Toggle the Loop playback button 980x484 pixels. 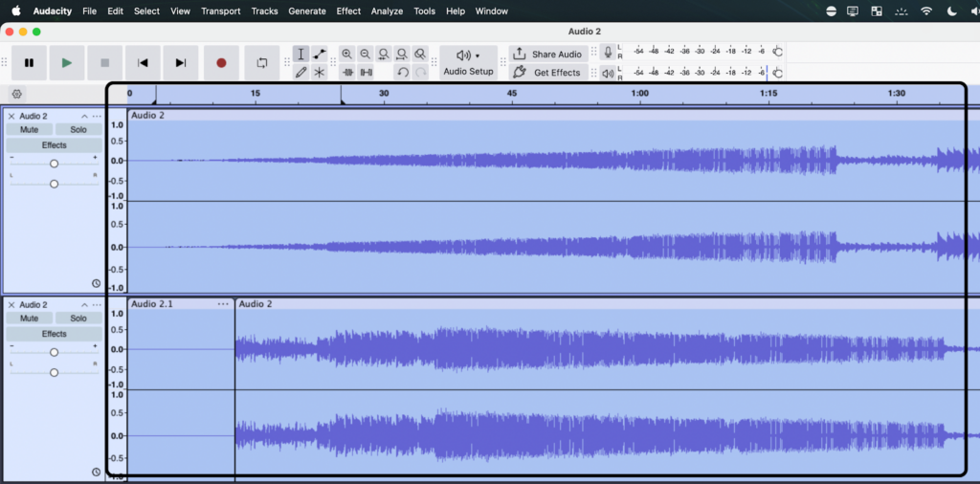261,63
